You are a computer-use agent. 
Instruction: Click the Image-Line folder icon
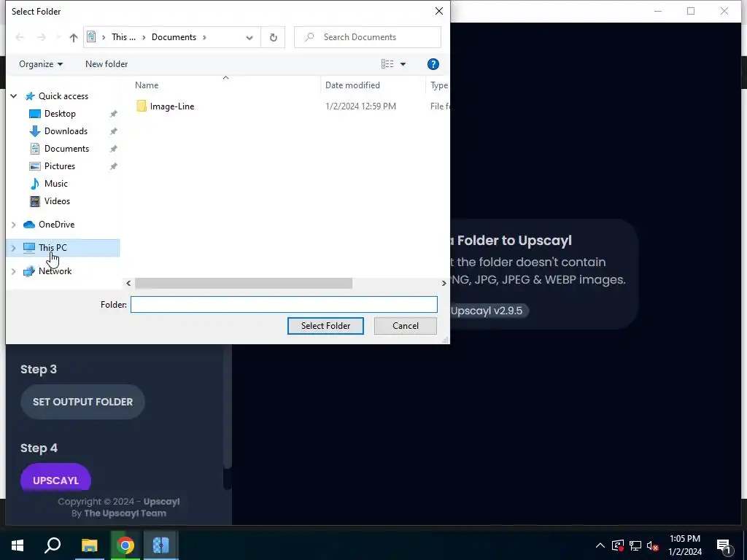(x=142, y=106)
